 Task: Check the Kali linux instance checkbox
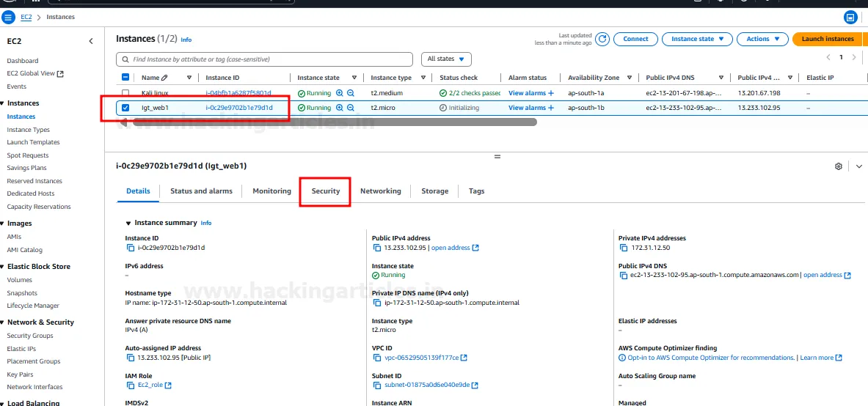point(125,93)
